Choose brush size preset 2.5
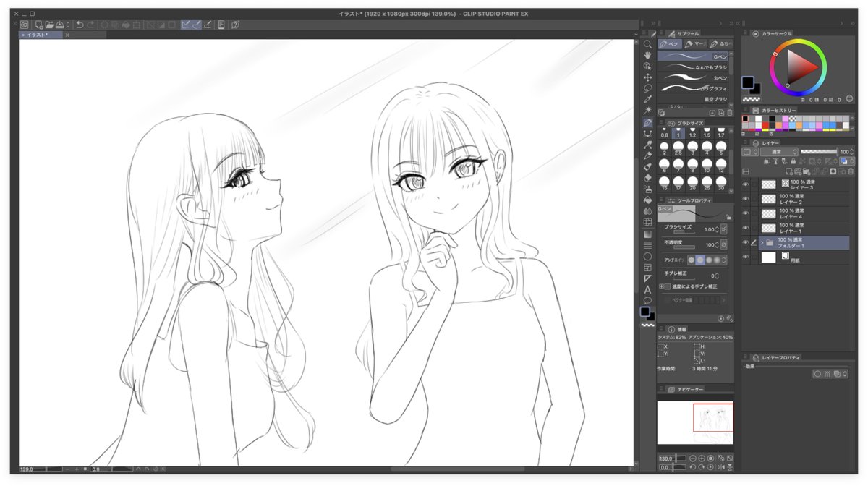The height and width of the screenshot is (486, 868). click(x=678, y=148)
